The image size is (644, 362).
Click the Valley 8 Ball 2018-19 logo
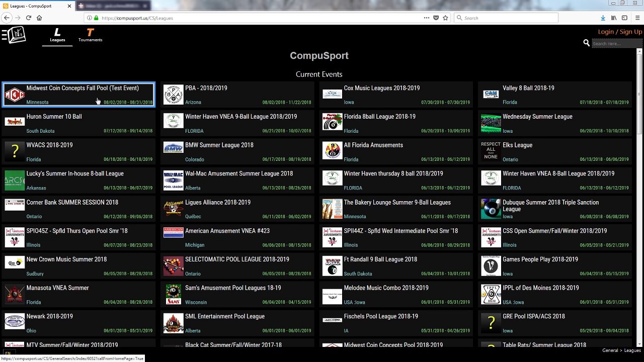coord(491,94)
